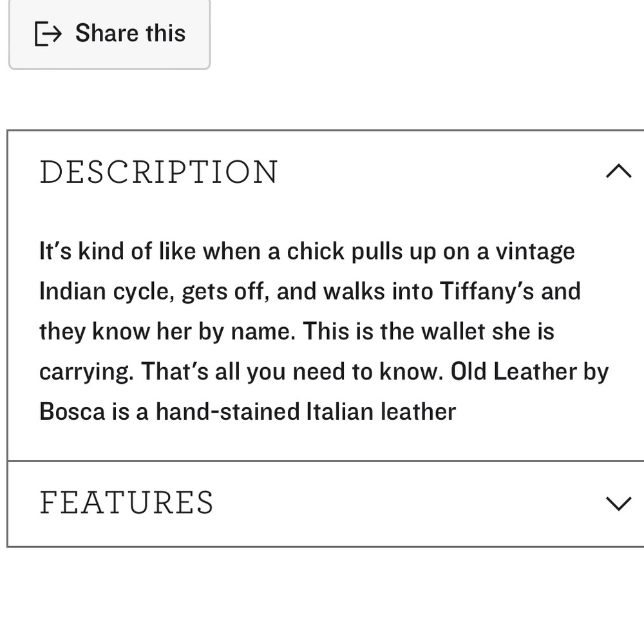This screenshot has height=644, width=644.
Task: Click the DESCRIPTION section heading
Action: (158, 172)
